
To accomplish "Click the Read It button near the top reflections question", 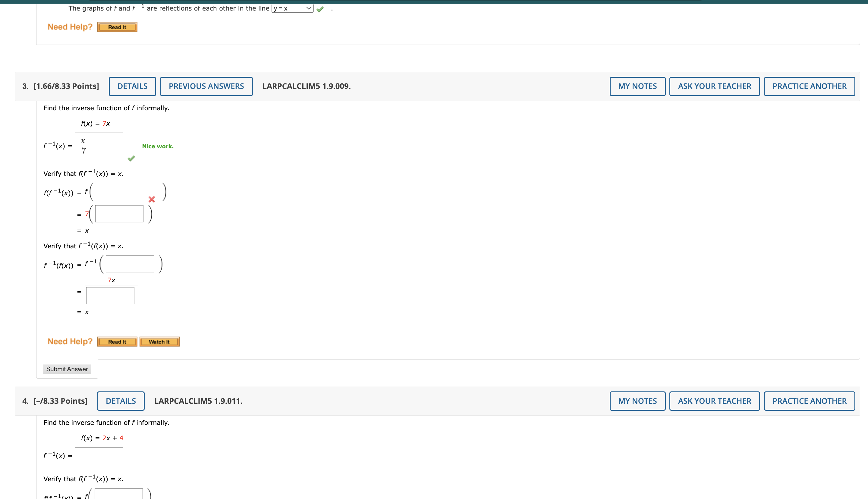I will (x=117, y=27).
